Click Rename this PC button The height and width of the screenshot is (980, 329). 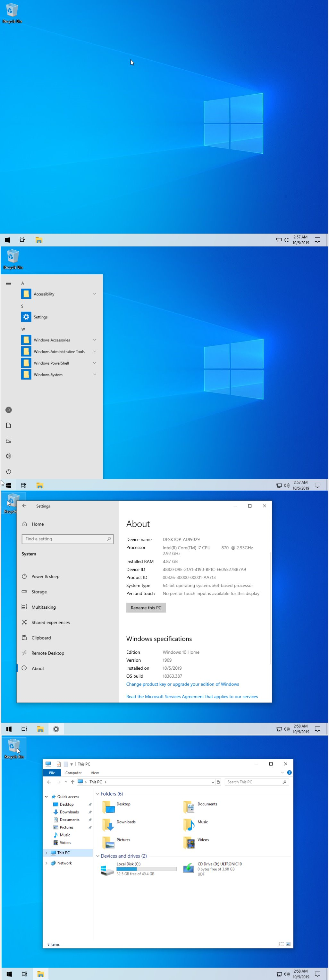[146, 607]
